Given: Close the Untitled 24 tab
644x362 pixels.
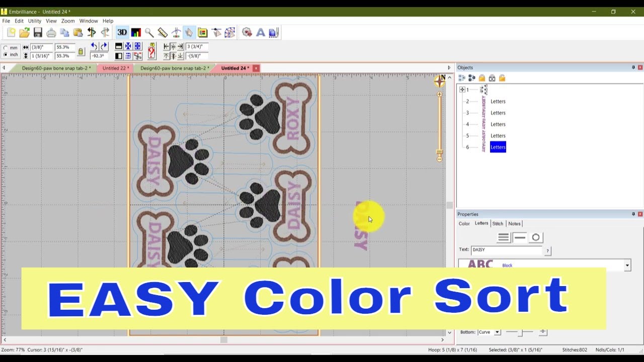Looking at the screenshot, I should [x=256, y=68].
